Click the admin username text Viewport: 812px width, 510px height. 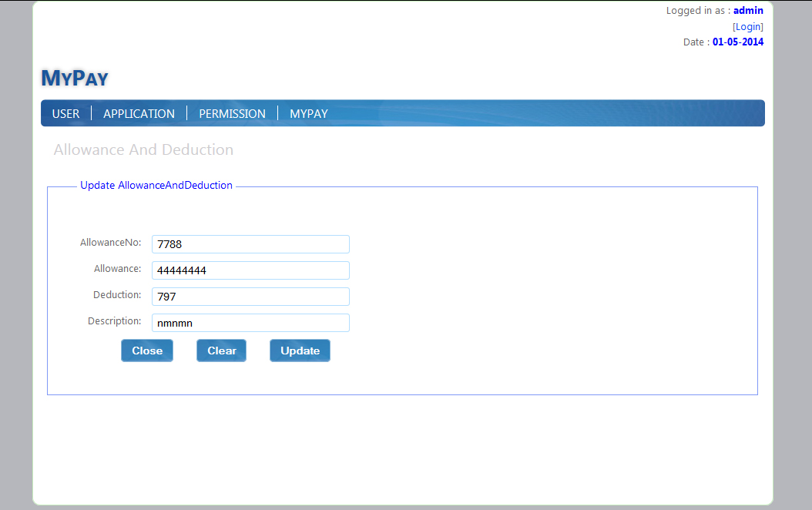(748, 10)
